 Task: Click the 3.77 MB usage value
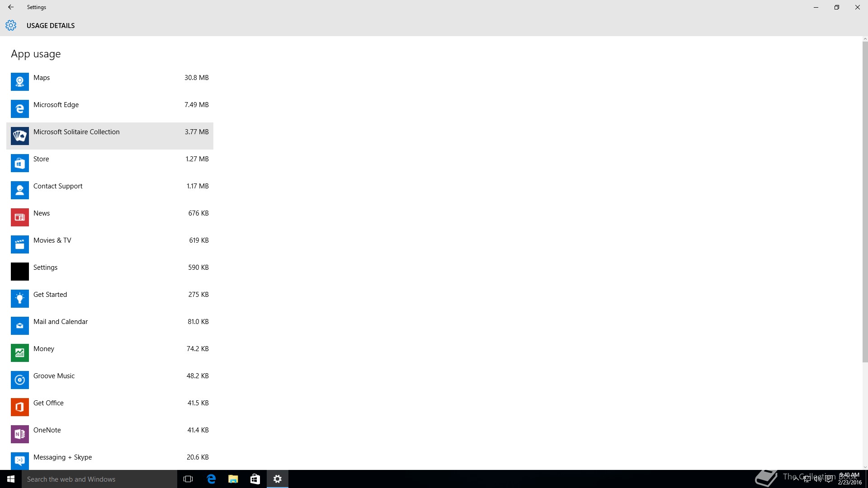click(x=197, y=132)
